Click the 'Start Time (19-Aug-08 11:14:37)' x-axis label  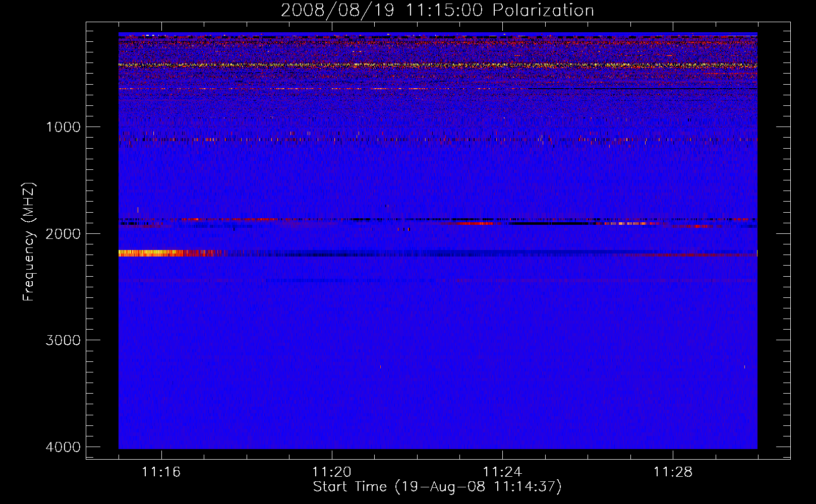point(437,487)
